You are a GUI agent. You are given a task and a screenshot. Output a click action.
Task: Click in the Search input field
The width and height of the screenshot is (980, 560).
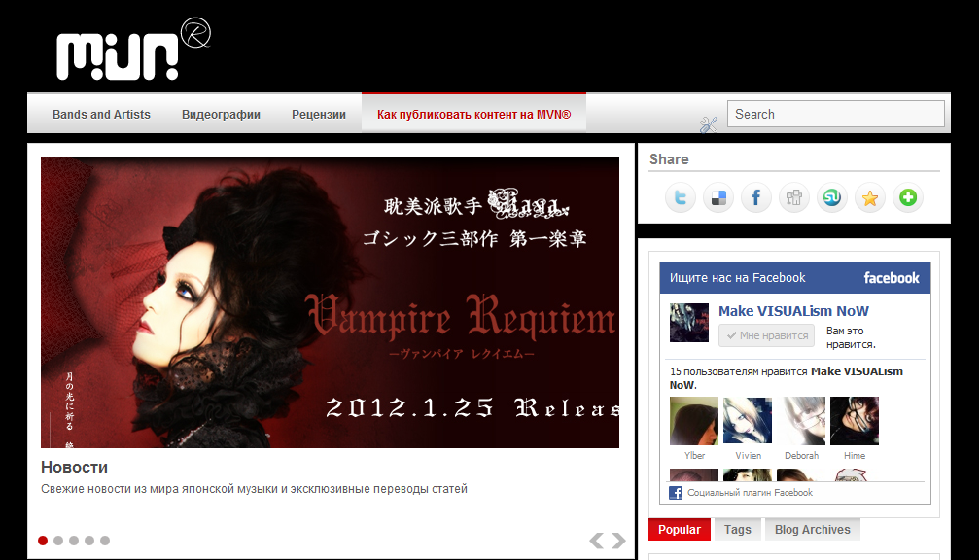pos(836,114)
